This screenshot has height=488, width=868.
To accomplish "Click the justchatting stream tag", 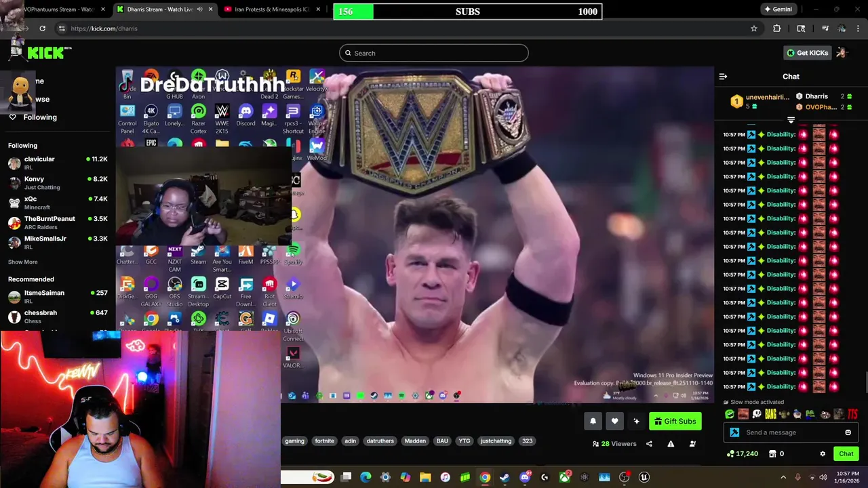I will click(496, 441).
